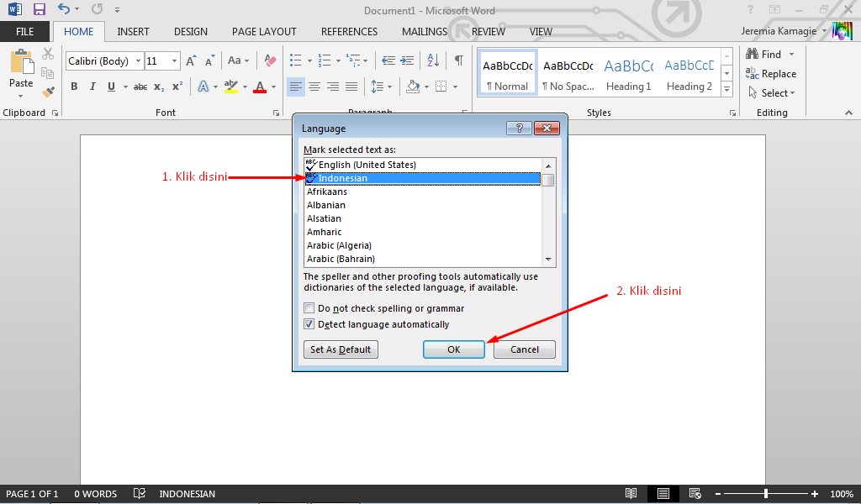Viewport: 861px width, 504px height.
Task: Uncheck Detect language automatically
Action: point(309,323)
